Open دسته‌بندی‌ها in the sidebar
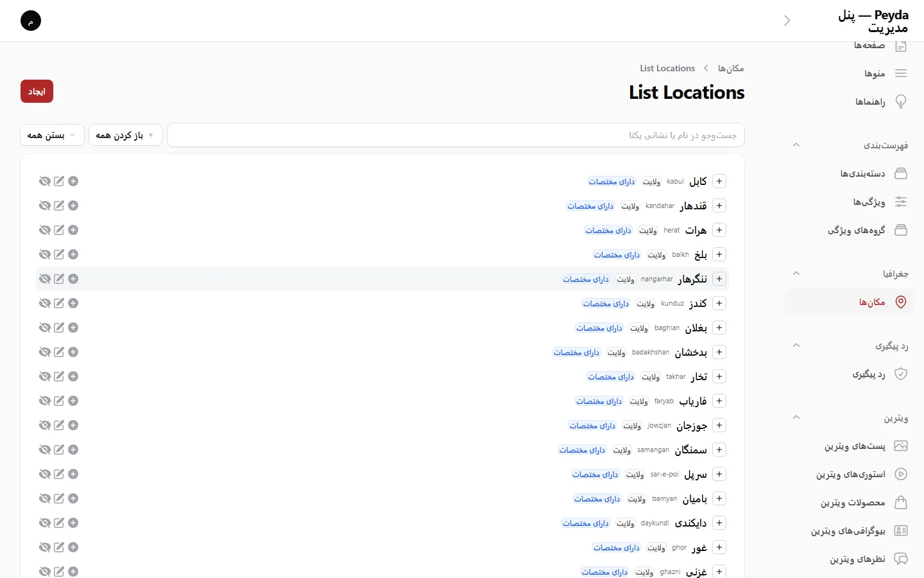This screenshot has height=578, width=924. click(x=849, y=173)
